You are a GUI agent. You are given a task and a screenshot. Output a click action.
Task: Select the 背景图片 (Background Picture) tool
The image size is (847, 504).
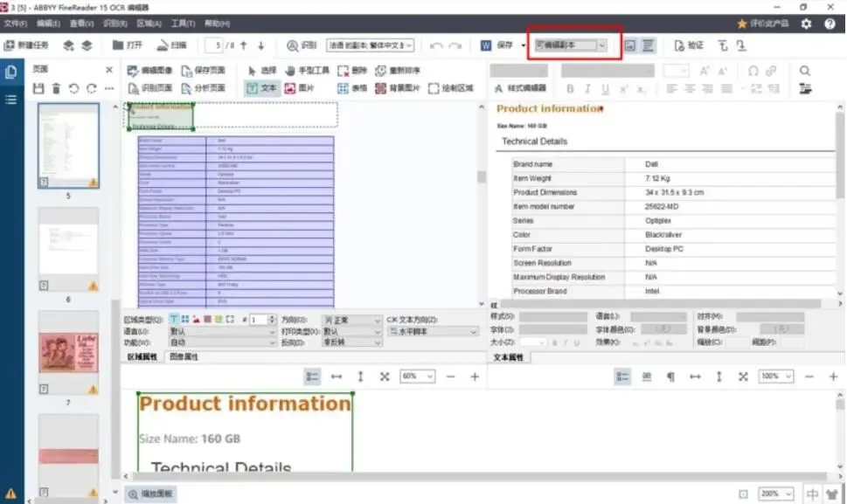pyautogui.click(x=398, y=88)
